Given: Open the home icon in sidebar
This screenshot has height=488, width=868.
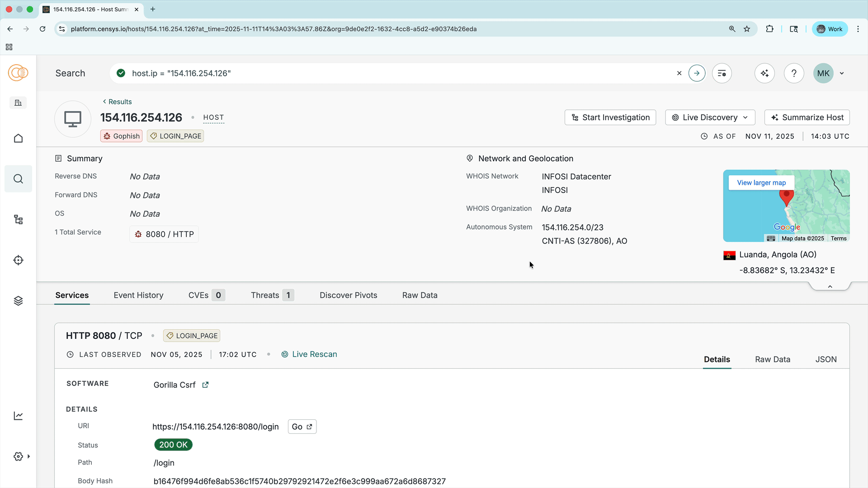Looking at the screenshot, I should (18, 138).
